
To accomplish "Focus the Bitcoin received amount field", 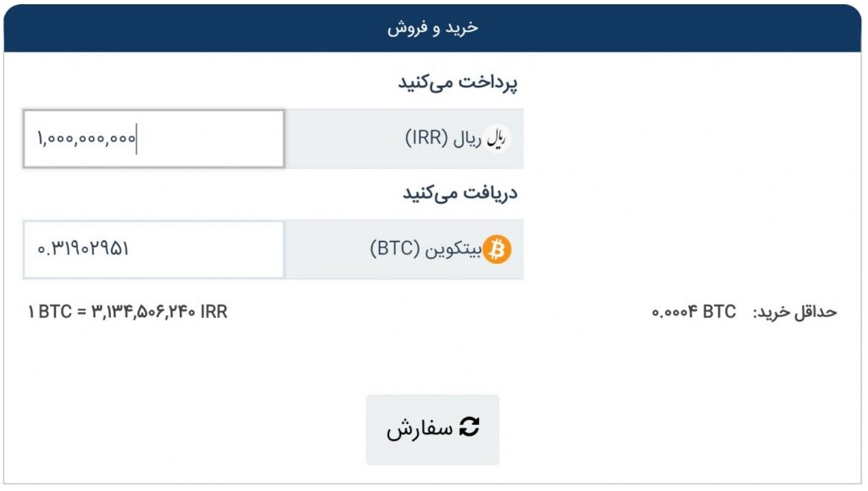I will coord(154,249).
